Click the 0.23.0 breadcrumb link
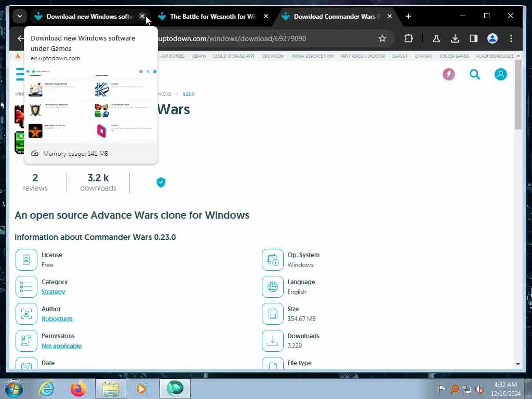Image resolution: width=532 pixels, height=399 pixels. coord(188,94)
